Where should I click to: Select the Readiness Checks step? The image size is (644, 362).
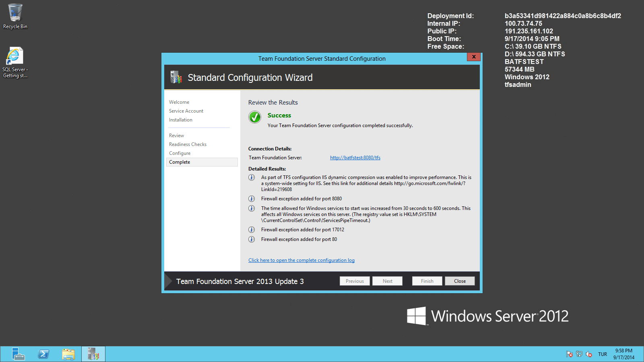pos(188,144)
